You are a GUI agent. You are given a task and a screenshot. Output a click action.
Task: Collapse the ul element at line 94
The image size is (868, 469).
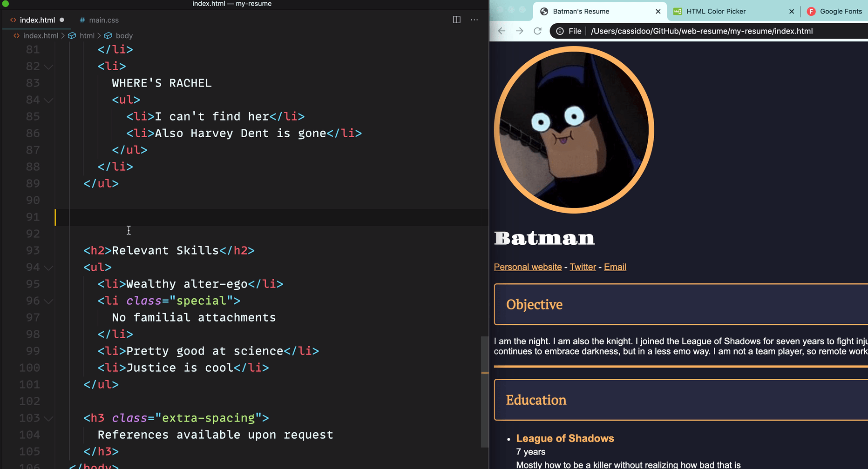(x=49, y=268)
